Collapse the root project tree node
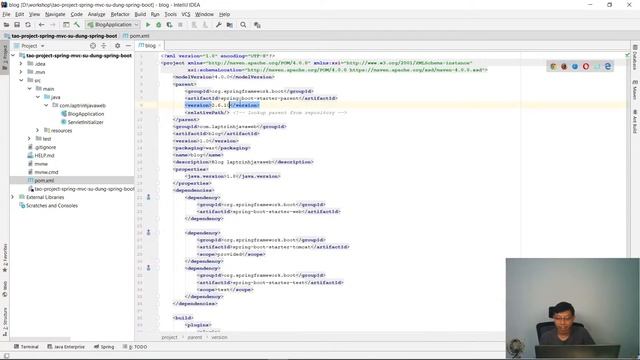Image resolution: width=640 pixels, height=360 pixels. click(13, 55)
